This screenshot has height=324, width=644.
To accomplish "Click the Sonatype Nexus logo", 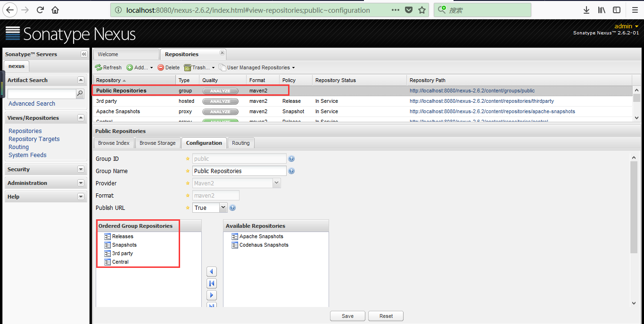I will tap(71, 34).
